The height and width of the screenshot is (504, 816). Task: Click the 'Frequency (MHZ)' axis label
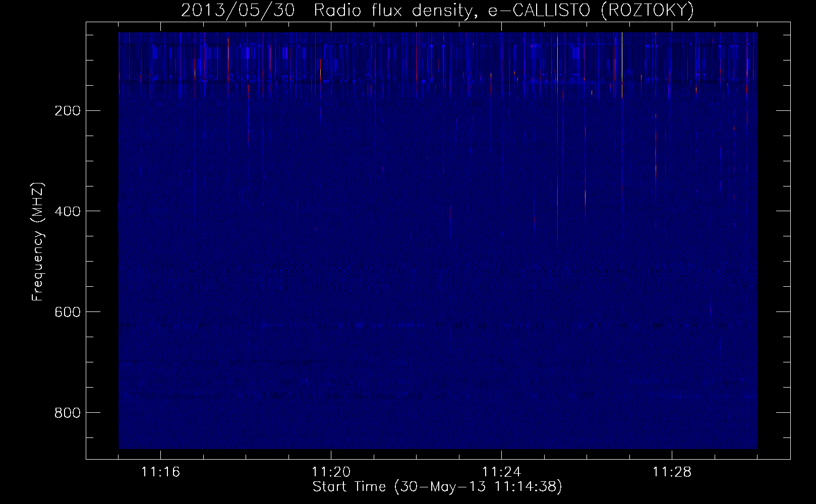[38, 241]
